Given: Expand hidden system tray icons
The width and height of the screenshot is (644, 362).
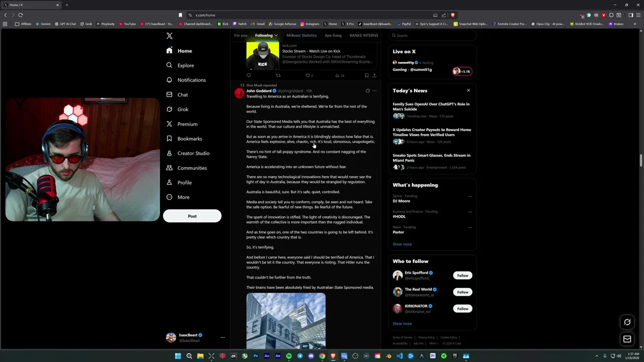Looking at the screenshot, I should tap(597, 356).
